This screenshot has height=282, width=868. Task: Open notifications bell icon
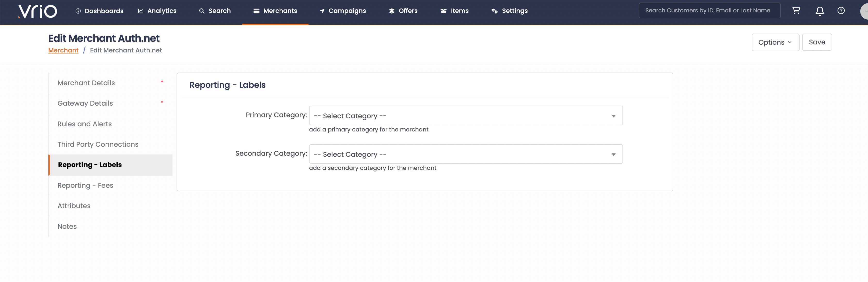(x=820, y=11)
